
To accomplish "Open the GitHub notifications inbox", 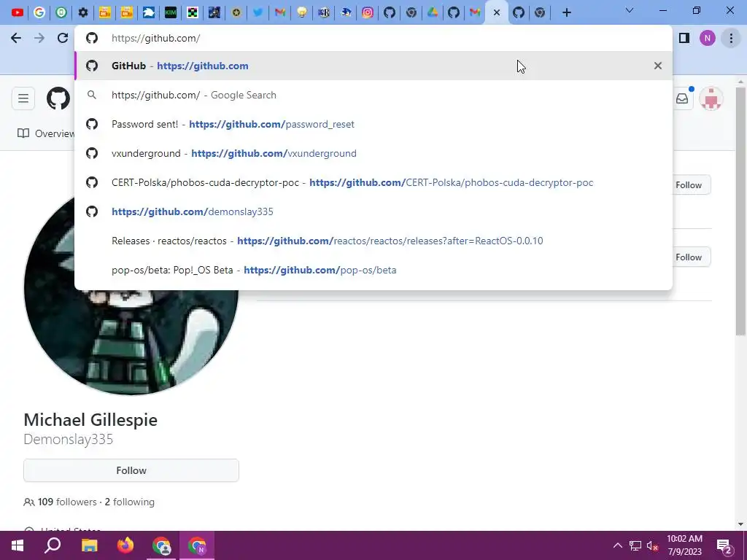I will coord(682,98).
